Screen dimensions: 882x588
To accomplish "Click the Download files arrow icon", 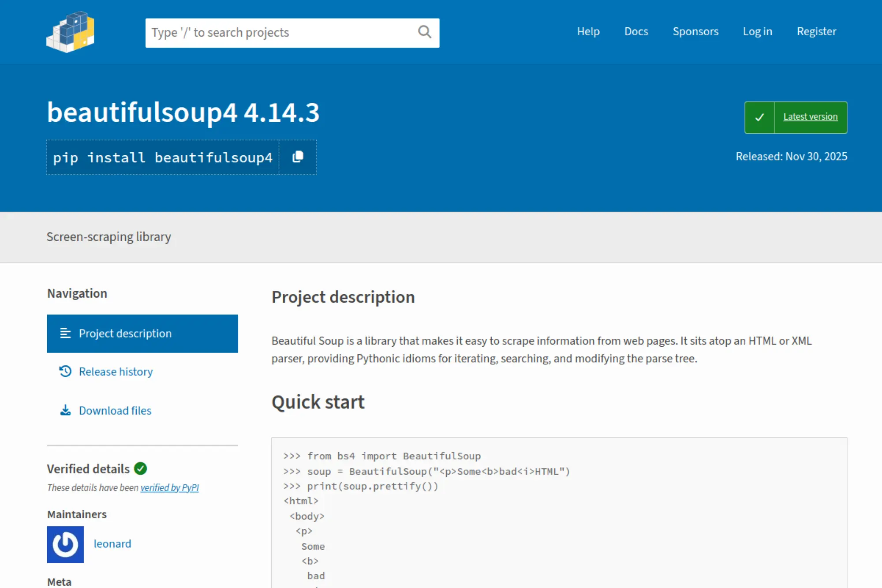I will (65, 410).
